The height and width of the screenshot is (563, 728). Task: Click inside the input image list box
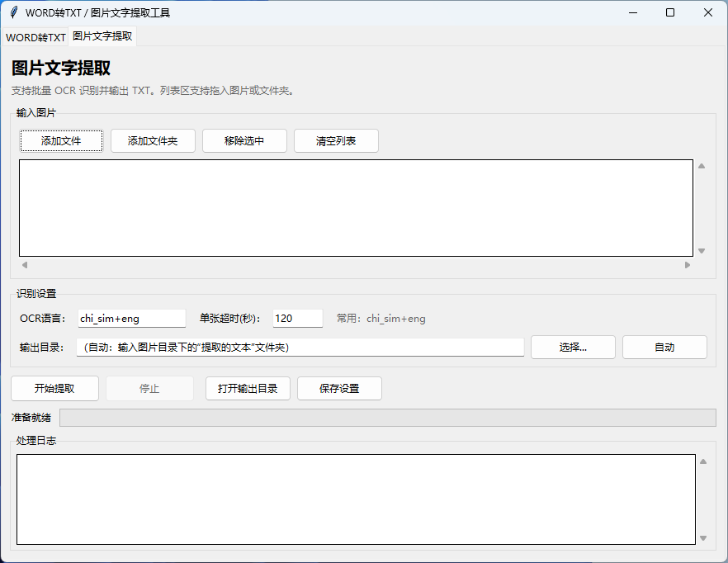point(356,208)
